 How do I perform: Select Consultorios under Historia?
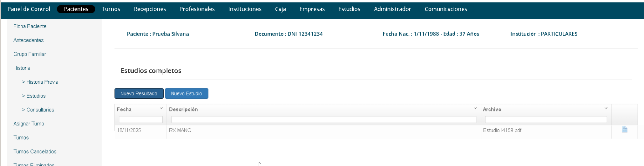coord(40,110)
